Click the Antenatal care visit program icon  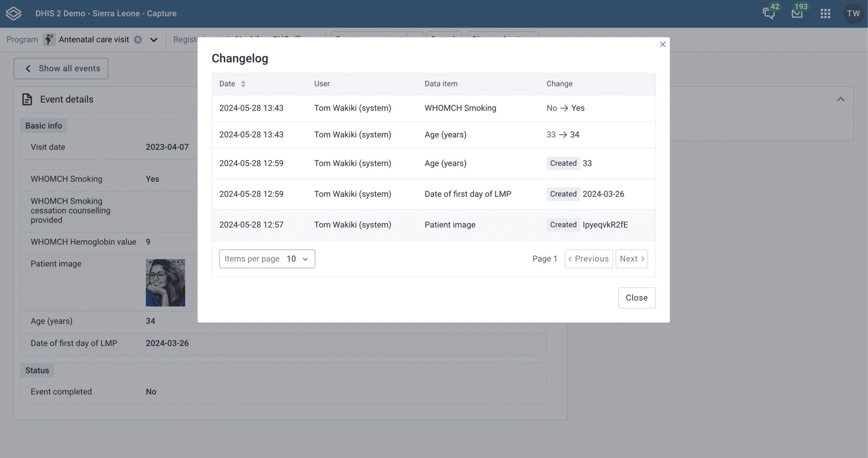pyautogui.click(x=49, y=39)
